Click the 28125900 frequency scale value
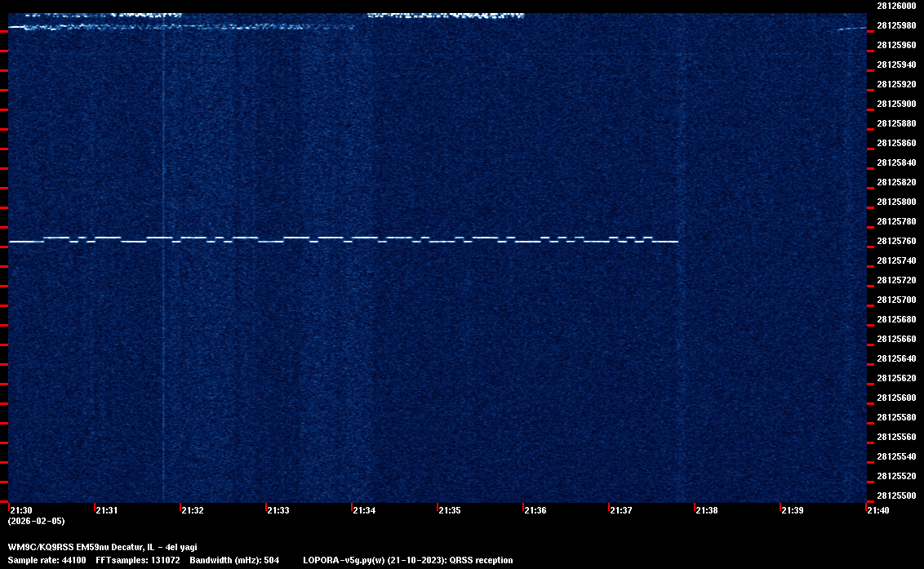The height and width of the screenshot is (569, 924). coord(895,104)
